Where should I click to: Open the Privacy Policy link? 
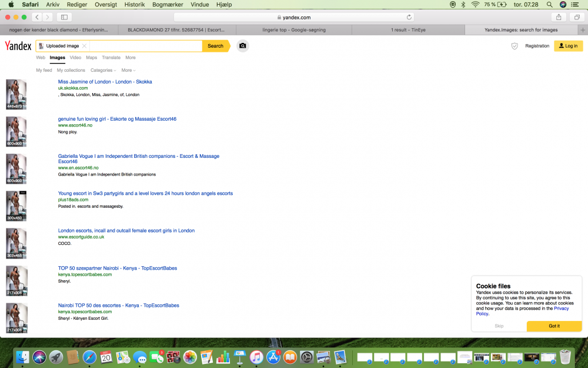coord(522,311)
